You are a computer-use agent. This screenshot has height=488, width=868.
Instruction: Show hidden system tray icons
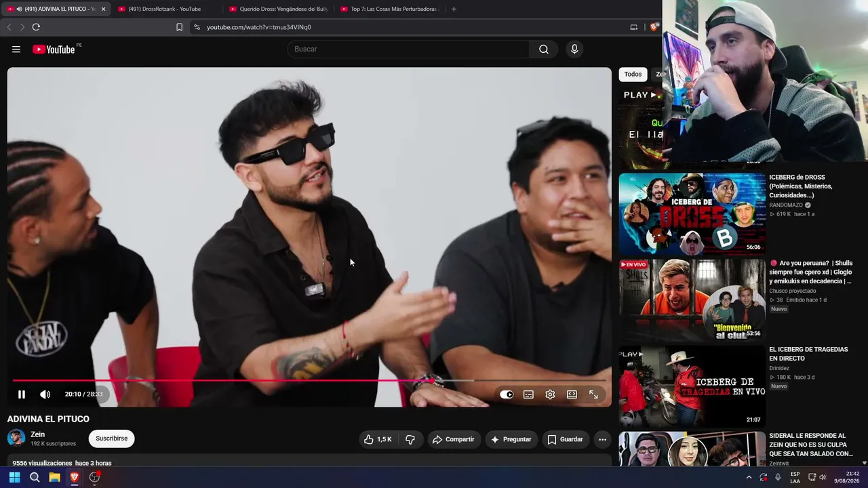tap(749, 477)
